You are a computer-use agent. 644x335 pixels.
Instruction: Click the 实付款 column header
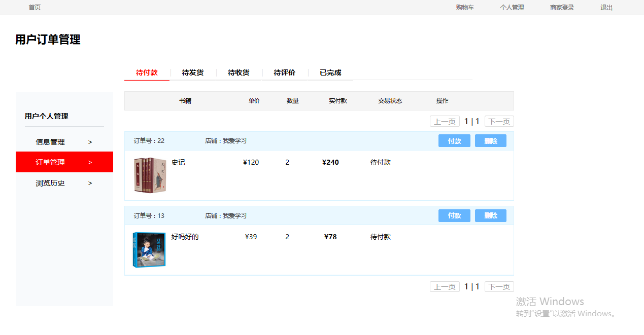click(x=338, y=101)
